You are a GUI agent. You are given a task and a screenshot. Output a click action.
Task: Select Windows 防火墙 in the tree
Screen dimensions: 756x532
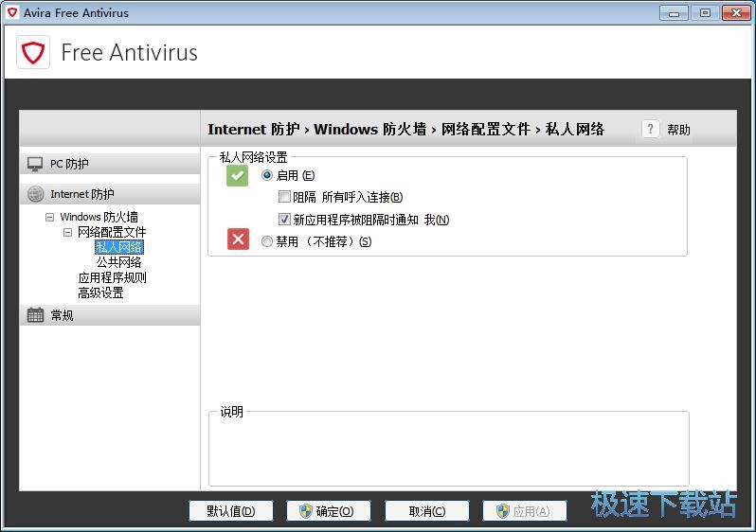click(99, 217)
